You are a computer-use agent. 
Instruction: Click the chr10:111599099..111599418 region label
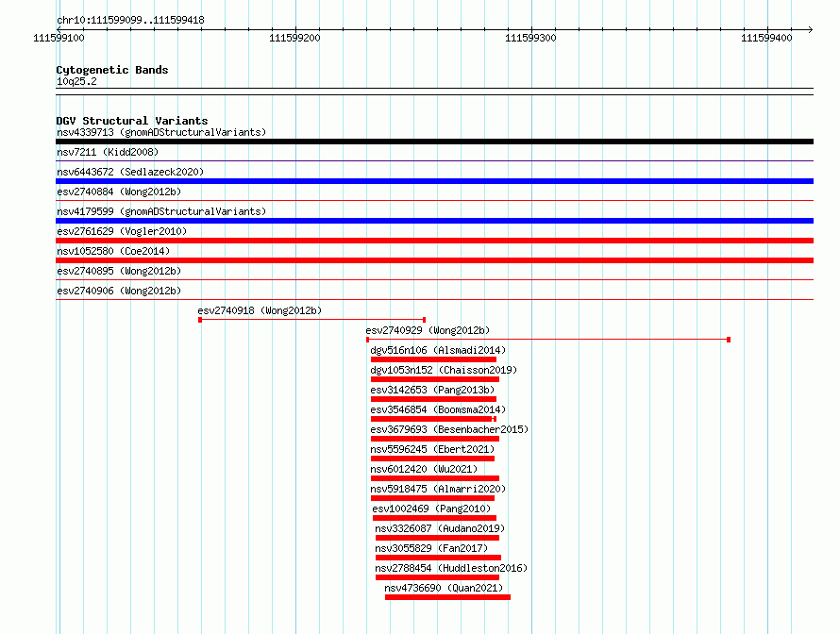coord(130,20)
